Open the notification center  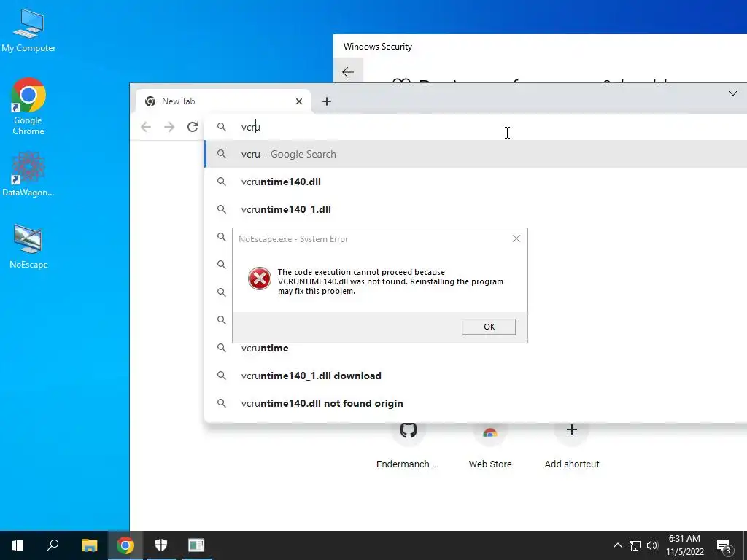coord(724,546)
